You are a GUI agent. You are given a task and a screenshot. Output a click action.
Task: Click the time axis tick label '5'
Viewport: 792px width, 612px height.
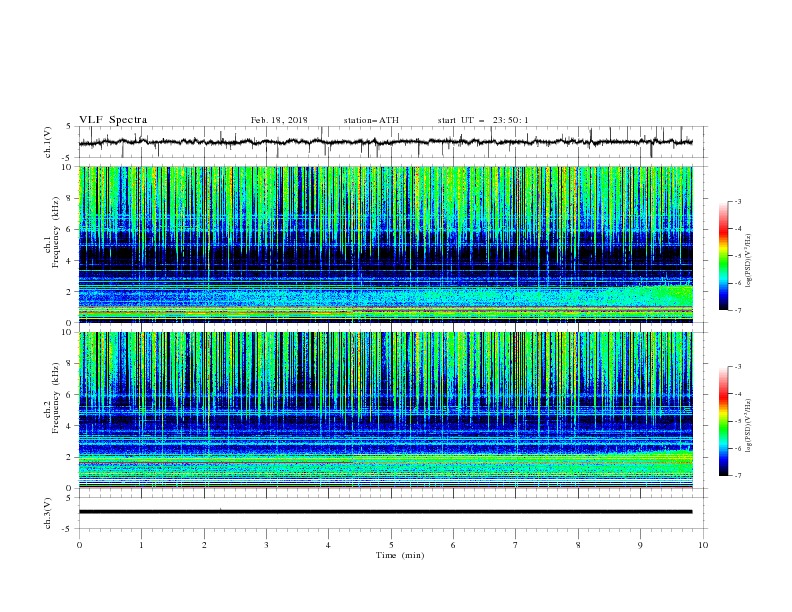coord(391,545)
